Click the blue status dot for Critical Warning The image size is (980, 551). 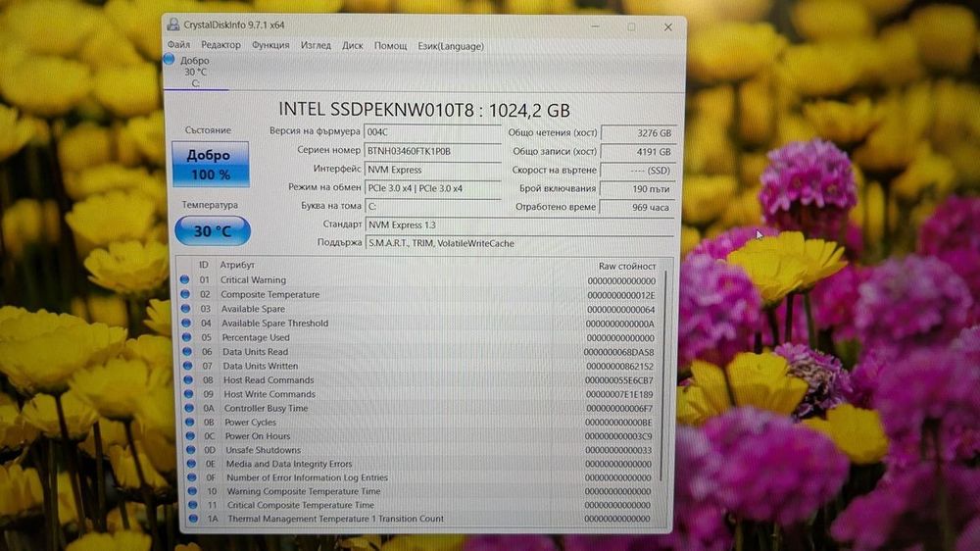(x=184, y=279)
